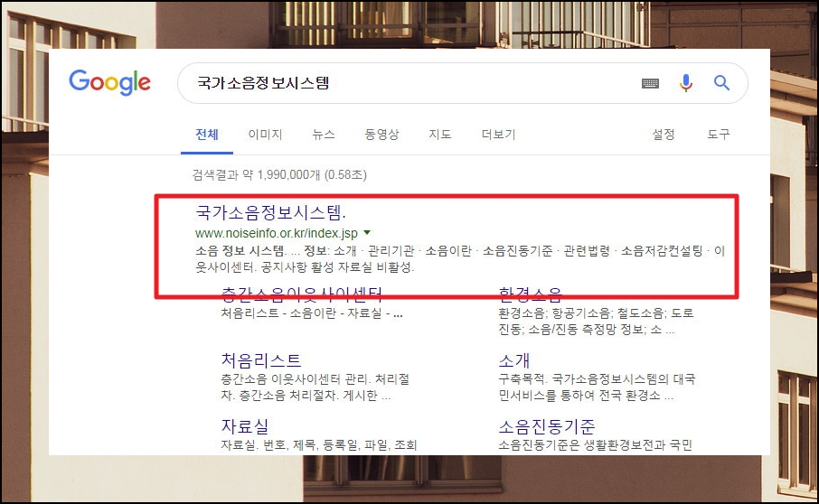
Task: Click description 자료실. 번호, 제목, 등록일, 파일, 조회
Action: click(x=318, y=445)
